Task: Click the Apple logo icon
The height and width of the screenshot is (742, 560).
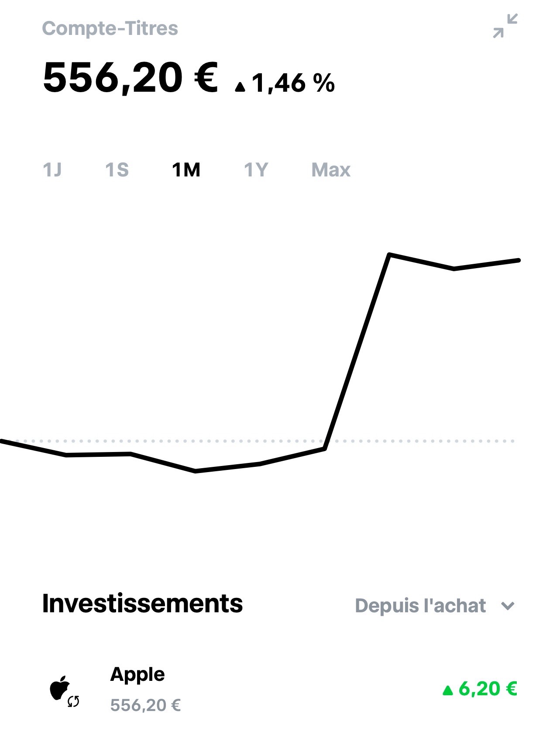Action: (x=59, y=688)
